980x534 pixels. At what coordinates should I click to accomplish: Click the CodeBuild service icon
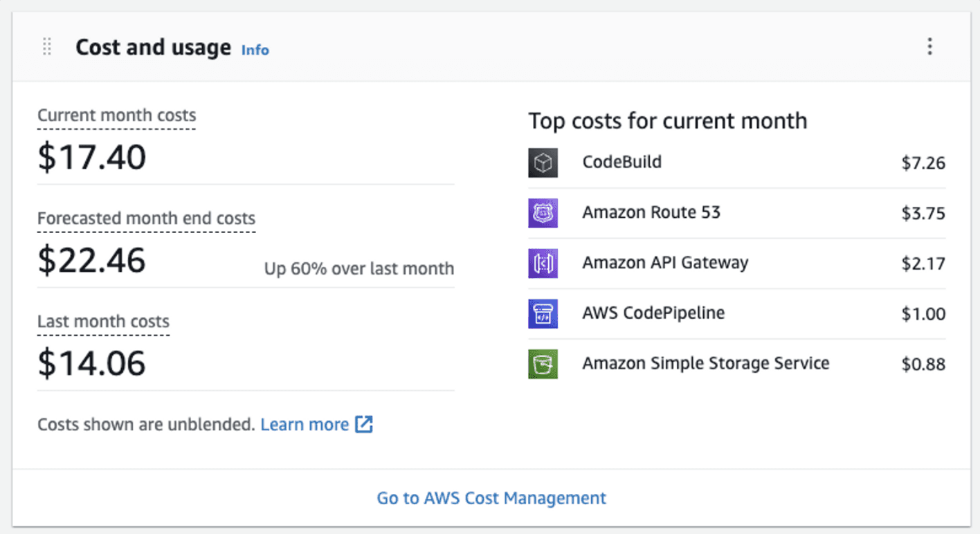[x=543, y=163]
